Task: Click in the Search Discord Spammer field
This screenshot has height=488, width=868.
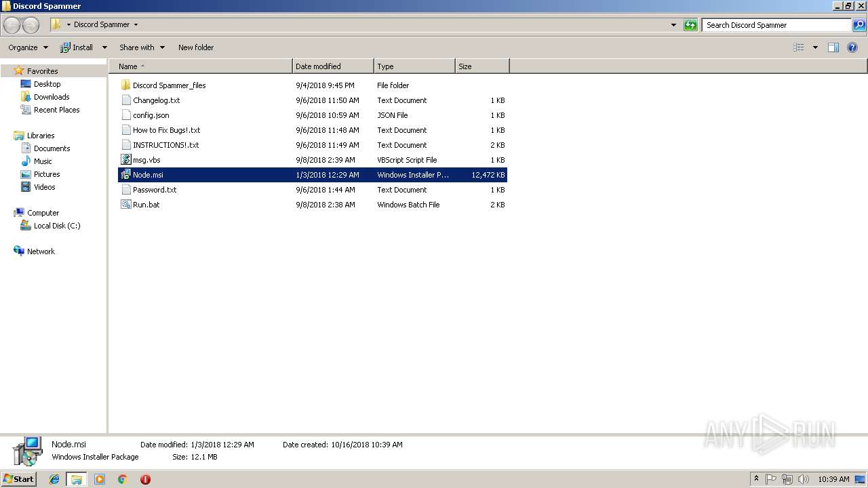Action: 776,25
